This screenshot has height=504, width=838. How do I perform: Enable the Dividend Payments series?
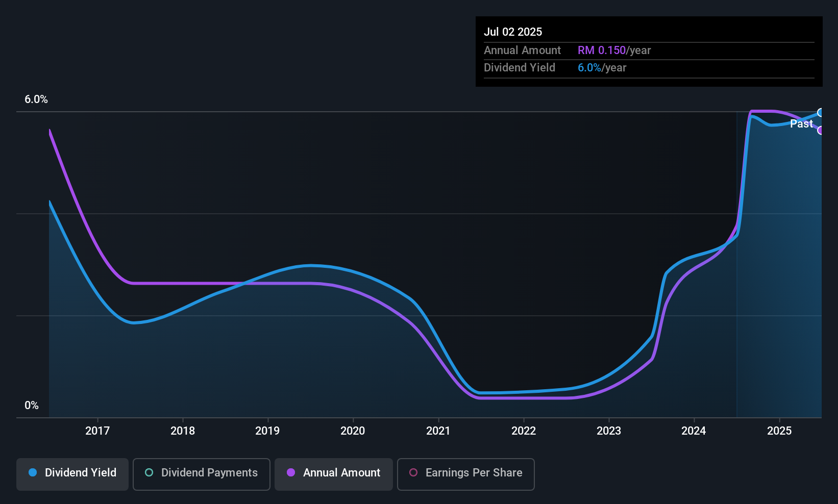pyautogui.click(x=201, y=474)
